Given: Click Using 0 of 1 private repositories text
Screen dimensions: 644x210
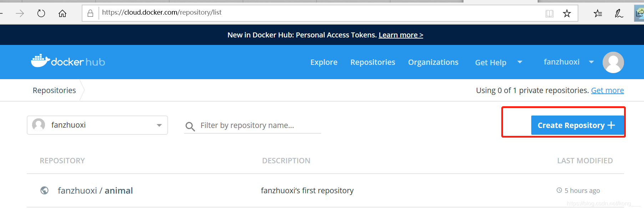Looking at the screenshot, I should click(532, 90).
